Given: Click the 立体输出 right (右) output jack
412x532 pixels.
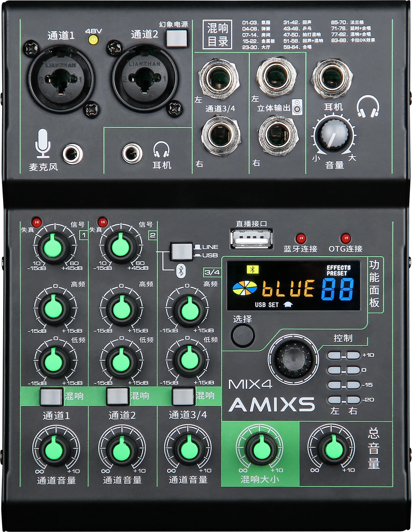Looking at the screenshot, I should click(x=278, y=135).
